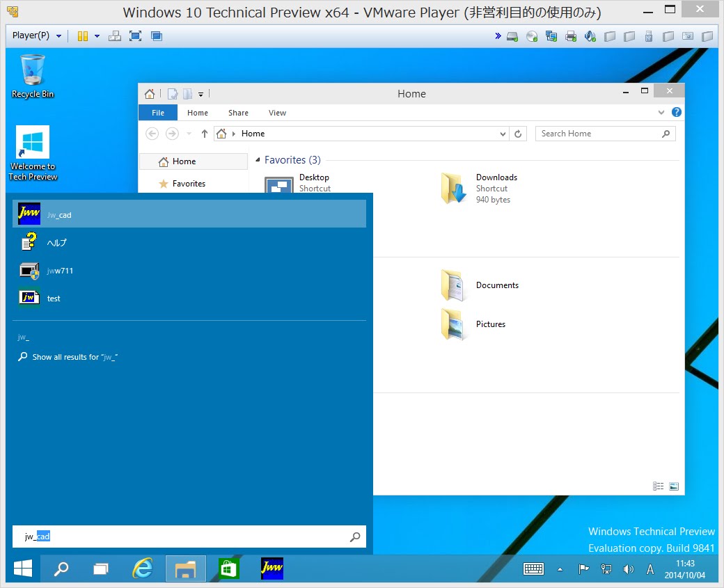
Task: Refresh the Home folder view
Action: [x=518, y=134]
